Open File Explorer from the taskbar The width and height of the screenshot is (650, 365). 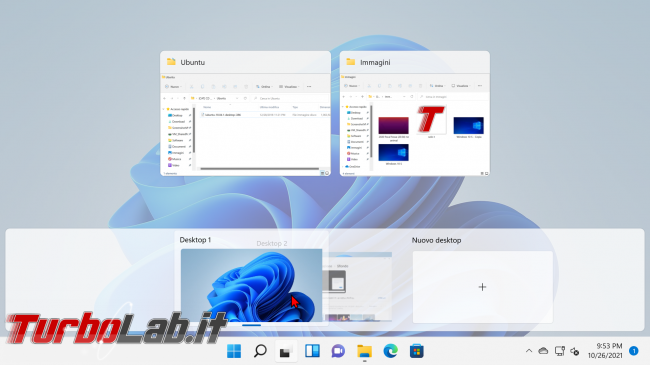coord(364,351)
